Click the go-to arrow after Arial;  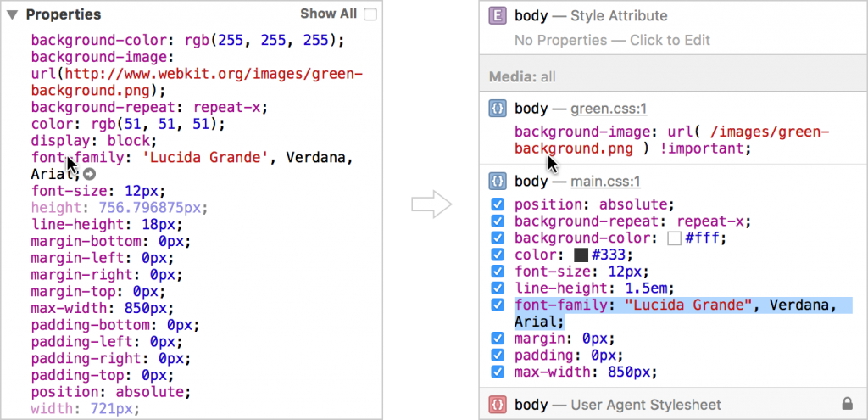(x=90, y=175)
